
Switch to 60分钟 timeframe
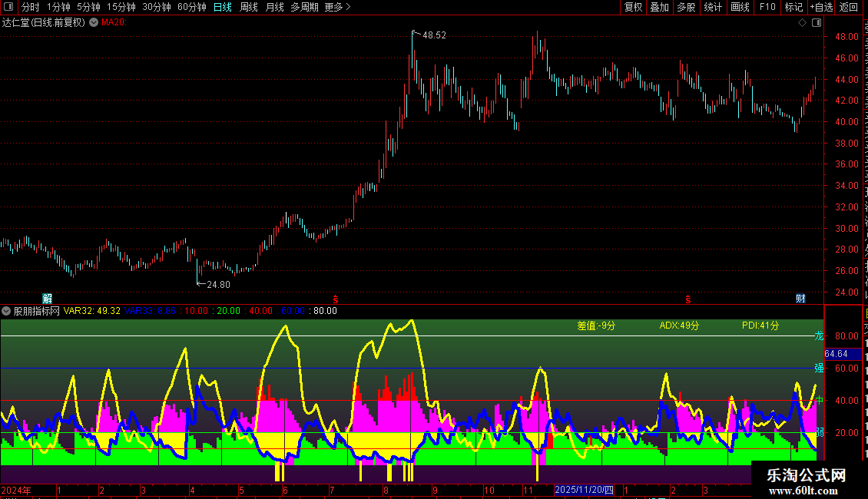tap(191, 7)
